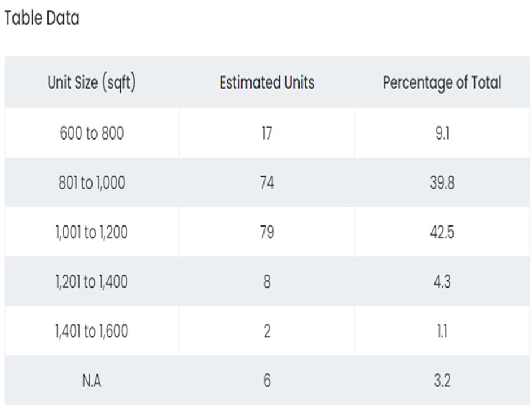532x405 pixels.
Task: Click the 4.3 percentage cell
Action: click(442, 281)
